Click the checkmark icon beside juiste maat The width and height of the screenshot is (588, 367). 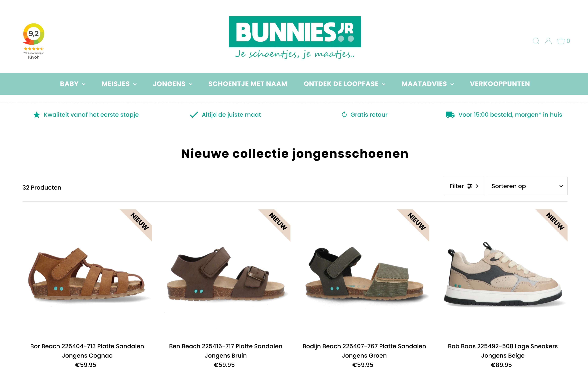pos(194,115)
